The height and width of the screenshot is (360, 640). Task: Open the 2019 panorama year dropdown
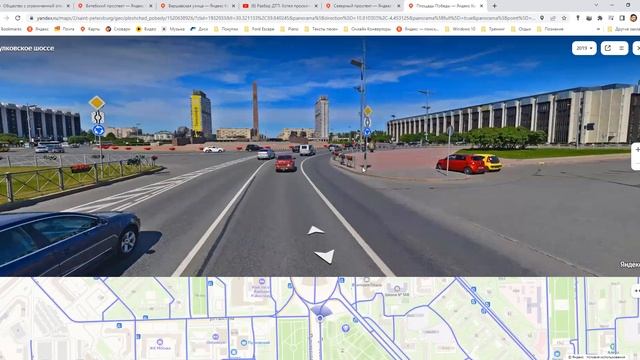pos(584,48)
